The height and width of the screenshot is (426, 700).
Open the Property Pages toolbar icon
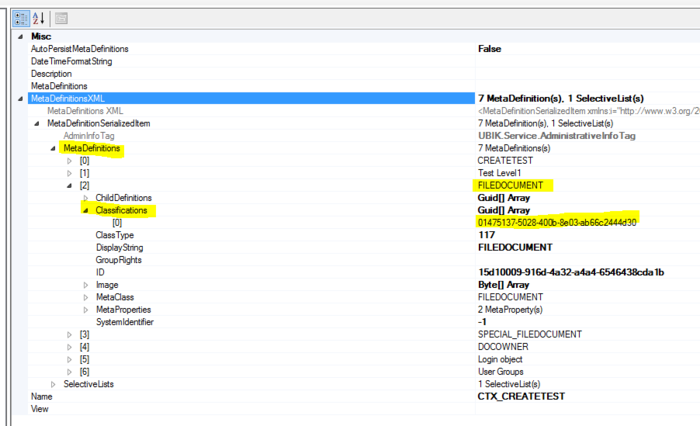(x=61, y=18)
